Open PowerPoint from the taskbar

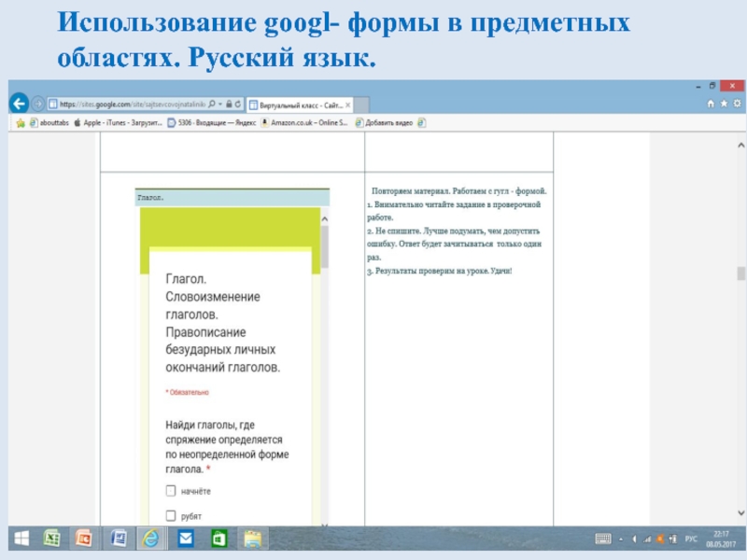84,539
